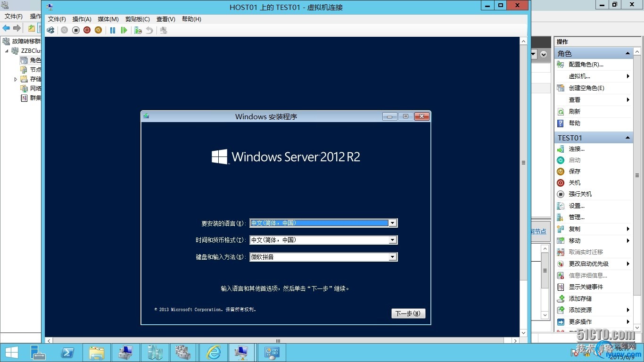Image resolution: width=644 pixels, height=362 pixels.
Task: Open Start button on the taskbar
Action: [x=12, y=353]
